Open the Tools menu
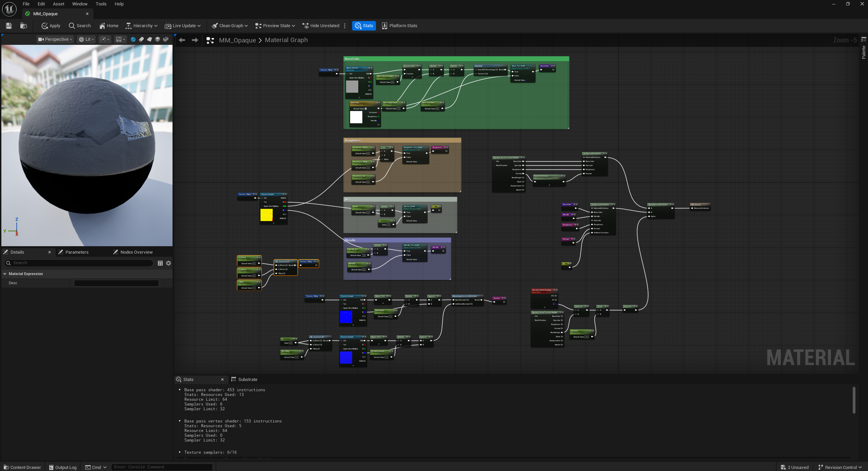The image size is (868, 471). (x=101, y=4)
